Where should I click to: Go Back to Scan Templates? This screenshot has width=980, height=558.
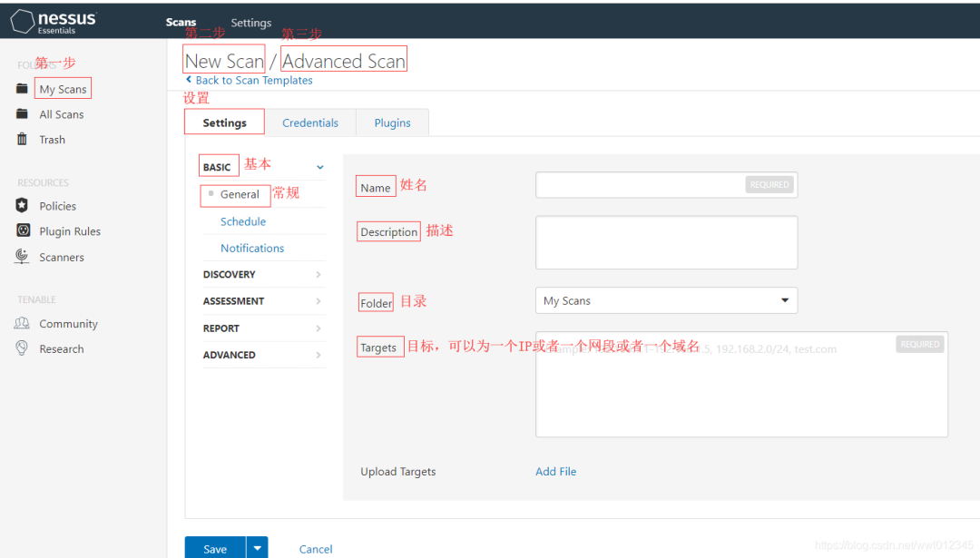[254, 80]
